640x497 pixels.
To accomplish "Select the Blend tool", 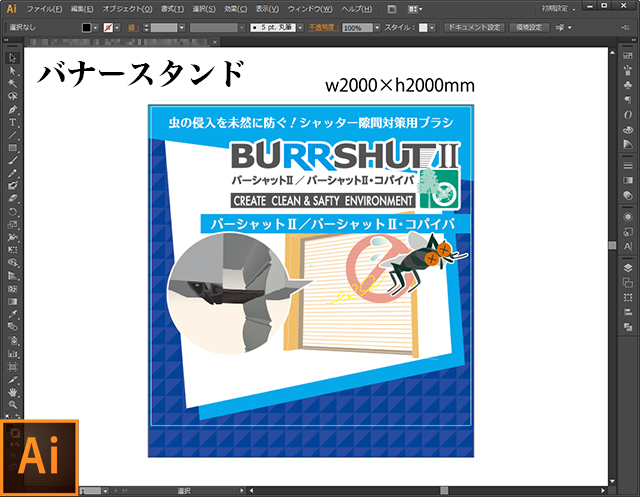I will 12,327.
